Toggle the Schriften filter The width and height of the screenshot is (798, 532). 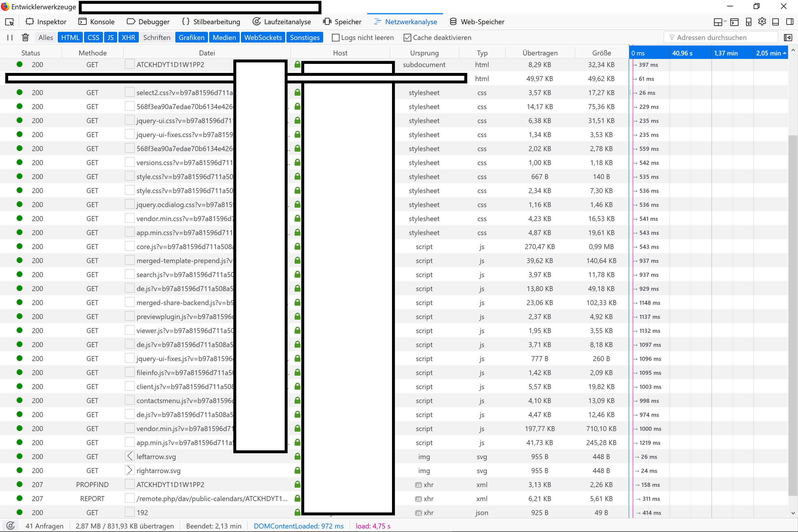click(x=157, y=38)
